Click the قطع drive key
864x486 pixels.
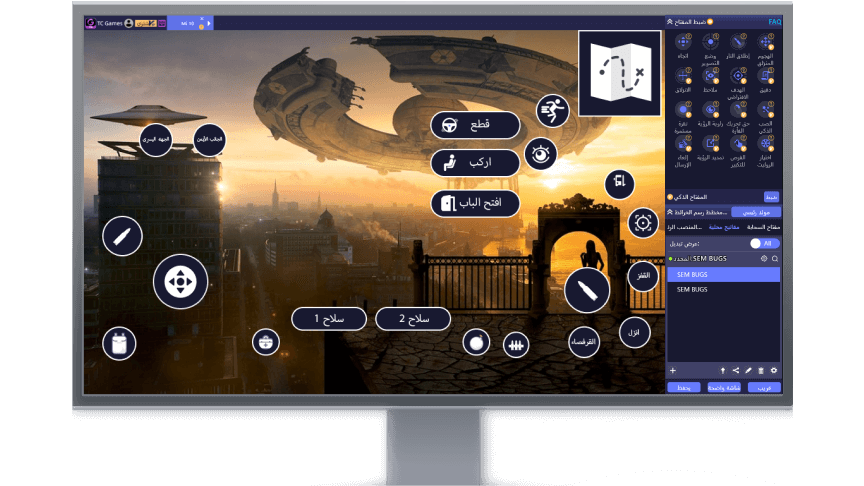(475, 125)
